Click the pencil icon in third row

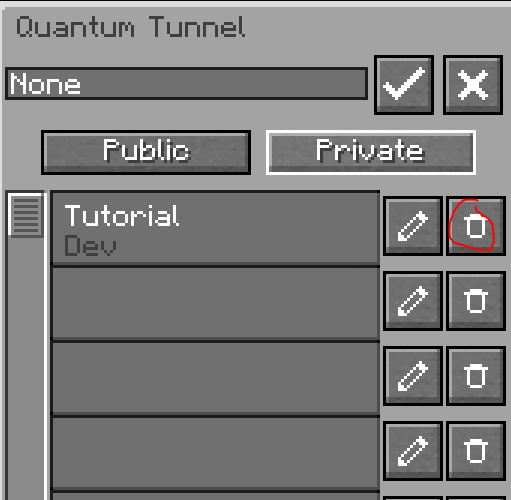click(x=413, y=376)
